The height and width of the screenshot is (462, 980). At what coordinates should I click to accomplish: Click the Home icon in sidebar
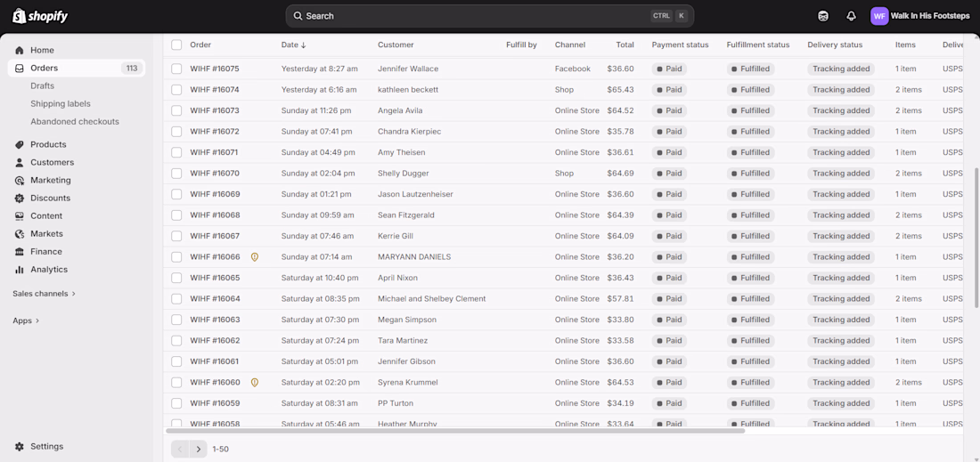(20, 50)
